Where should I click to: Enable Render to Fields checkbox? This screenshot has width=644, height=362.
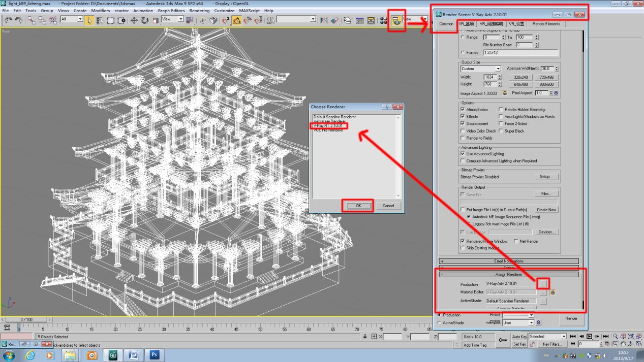tap(463, 138)
